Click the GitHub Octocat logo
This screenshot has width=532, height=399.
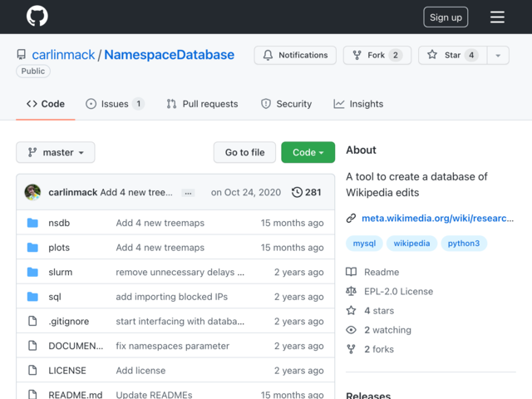click(x=37, y=16)
